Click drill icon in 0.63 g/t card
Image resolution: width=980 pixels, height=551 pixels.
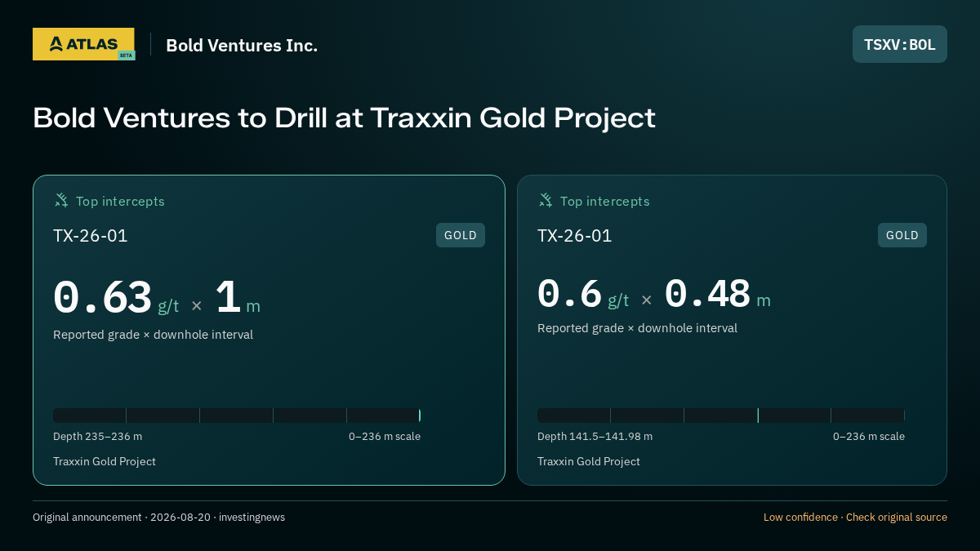click(x=61, y=201)
